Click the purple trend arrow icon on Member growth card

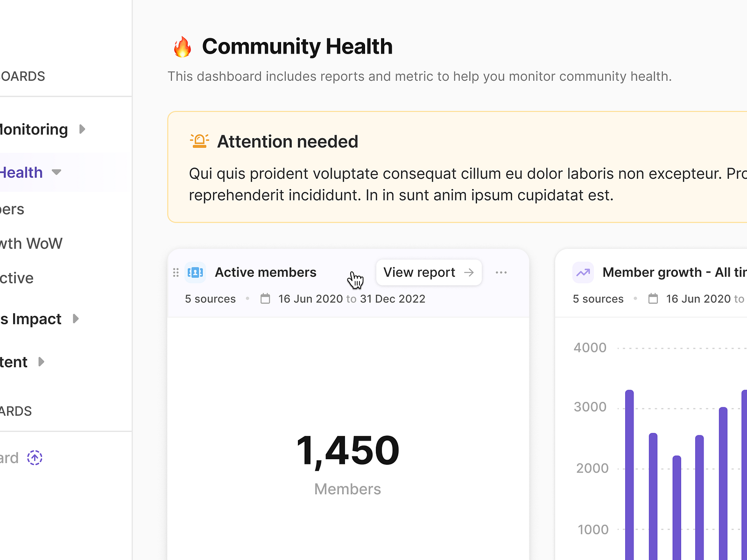point(583,272)
